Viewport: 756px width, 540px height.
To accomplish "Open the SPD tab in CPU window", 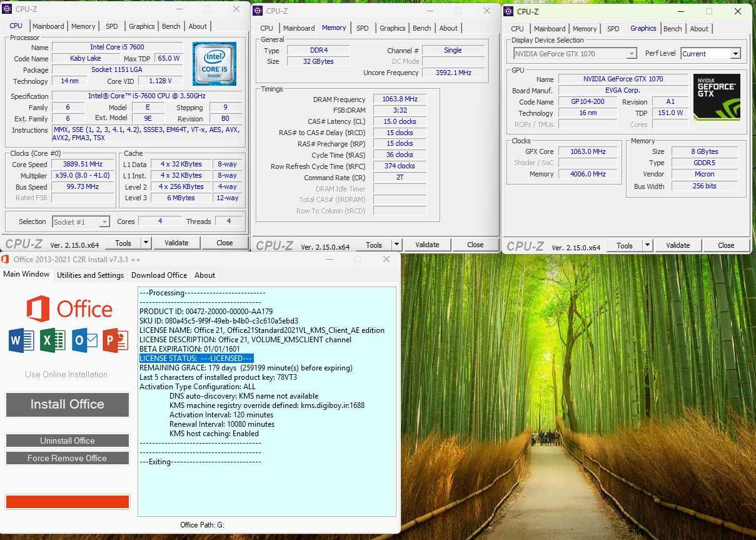I will pos(111,26).
